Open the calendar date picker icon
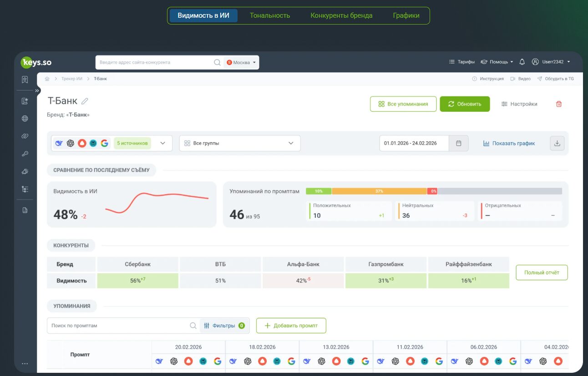This screenshot has width=588, height=376. 459,143
